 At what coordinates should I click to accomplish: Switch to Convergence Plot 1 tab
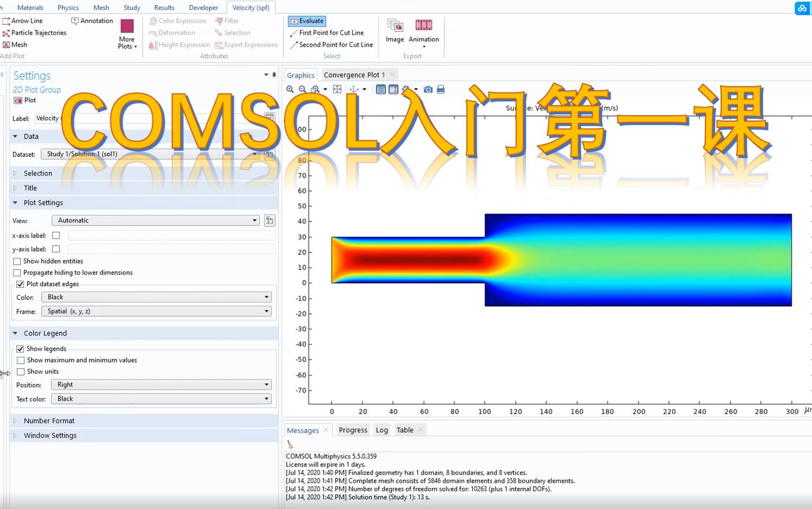354,75
